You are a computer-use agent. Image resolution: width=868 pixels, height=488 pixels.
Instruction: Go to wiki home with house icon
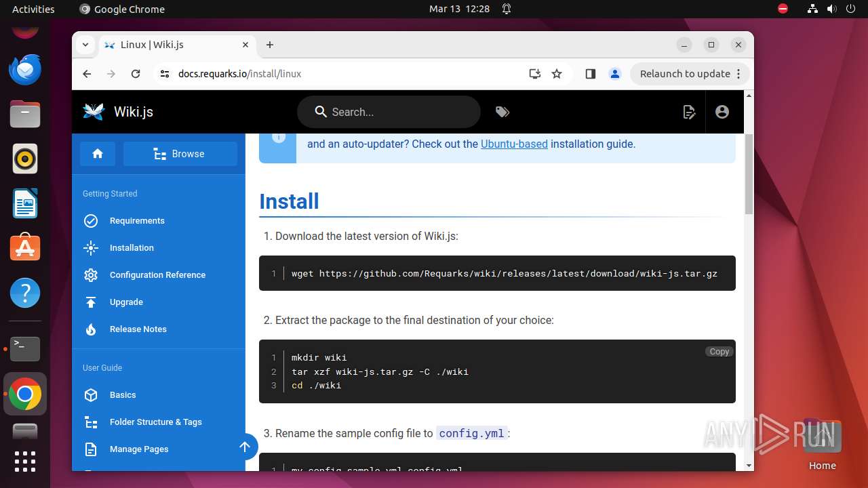98,154
